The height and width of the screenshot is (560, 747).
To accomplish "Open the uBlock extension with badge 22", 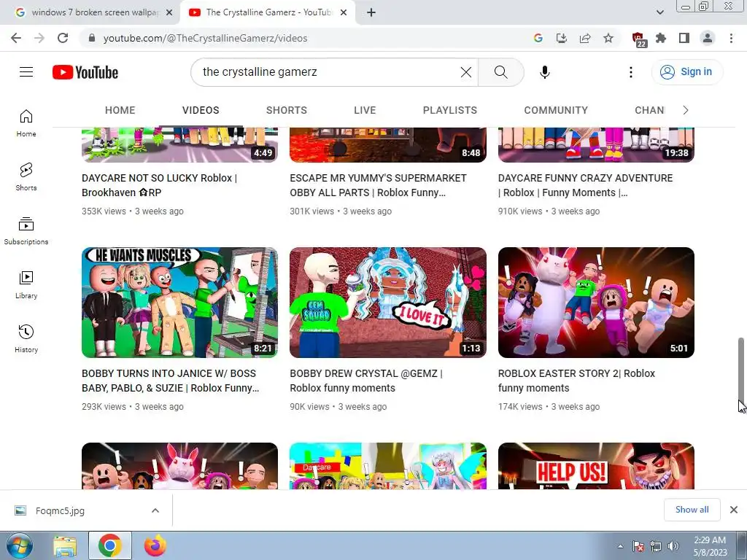I will coord(639,39).
